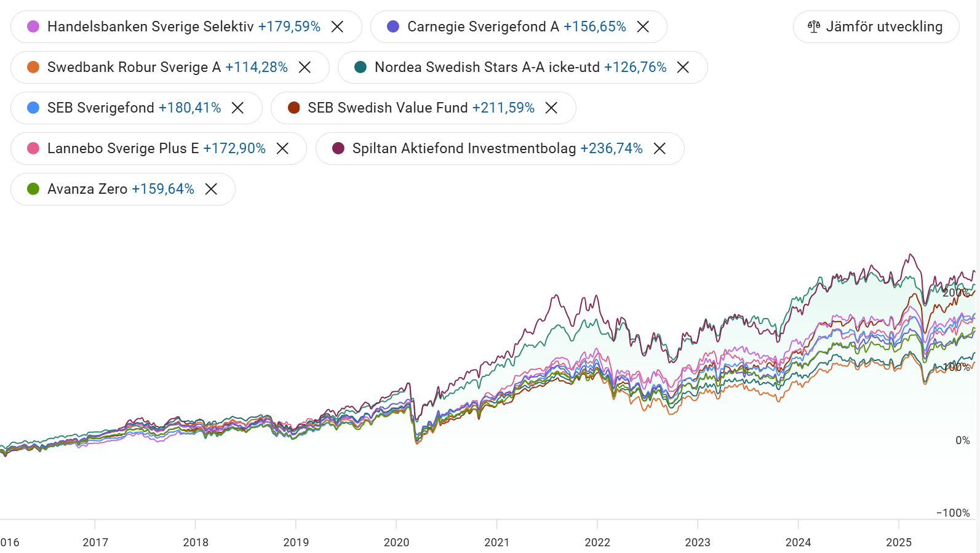Click green dot next to Avanza Zero
This screenshot has width=980, height=553.
tap(33, 189)
